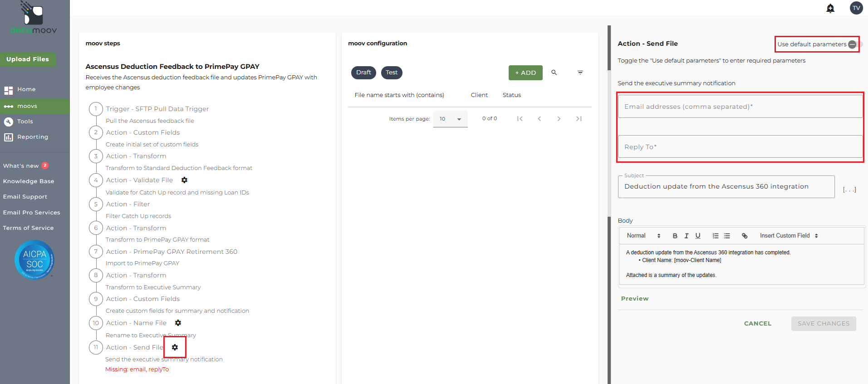The height and width of the screenshot is (384, 868).
Task: Select step 9 Action - Custom Fields
Action: pyautogui.click(x=143, y=299)
